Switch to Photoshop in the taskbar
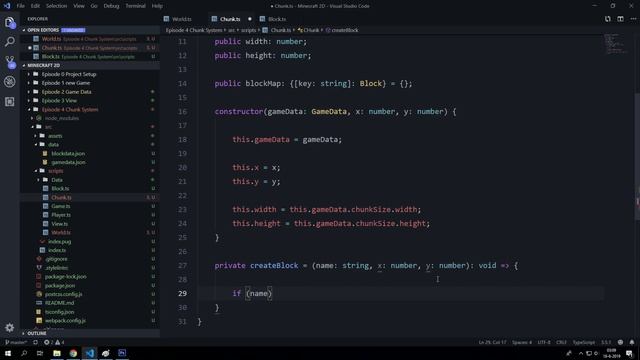Image resolution: width=640 pixels, height=360 pixels. coord(122,353)
